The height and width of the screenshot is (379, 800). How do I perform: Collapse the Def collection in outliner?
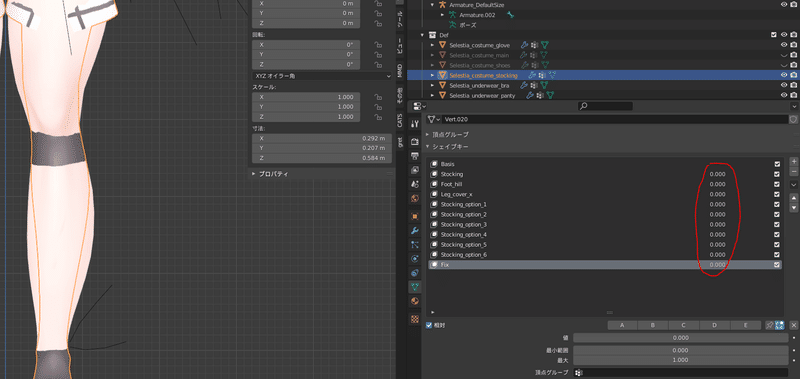click(422, 35)
